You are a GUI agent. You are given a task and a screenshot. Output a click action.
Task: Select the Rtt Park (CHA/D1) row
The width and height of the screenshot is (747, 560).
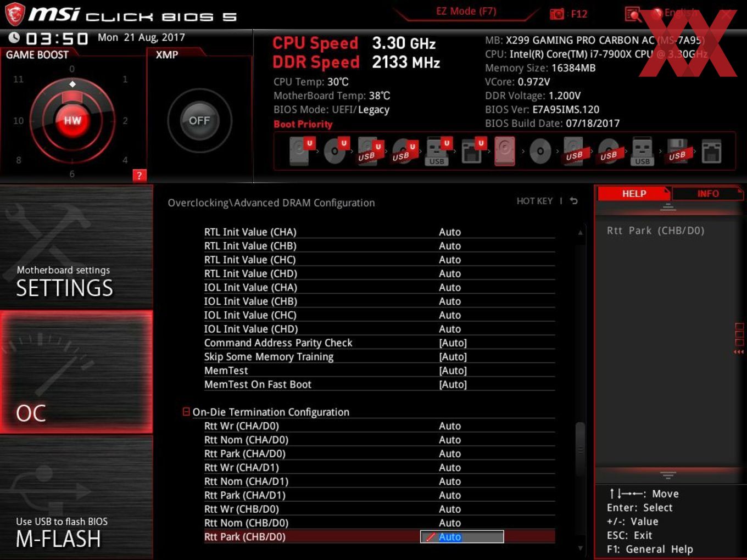coord(379,495)
